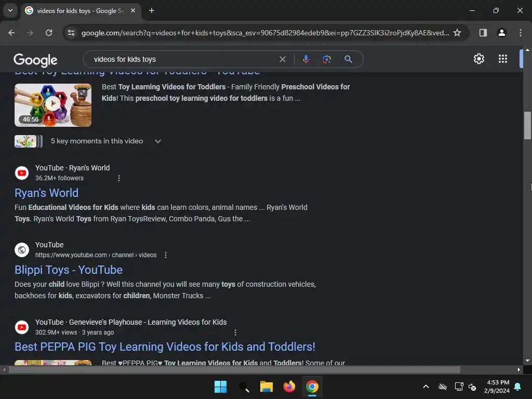Start a voice search with the microphone
Screen dimensions: 532x399
(x=305, y=59)
